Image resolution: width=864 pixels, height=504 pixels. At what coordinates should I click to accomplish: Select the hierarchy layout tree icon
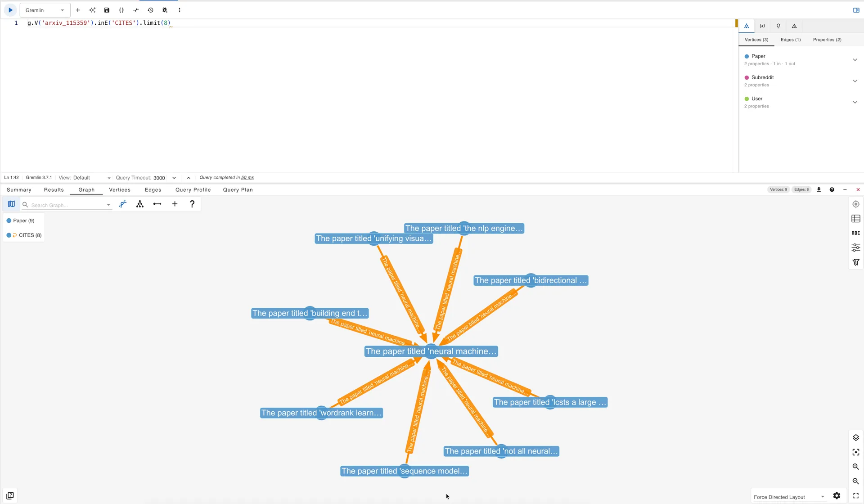(140, 204)
